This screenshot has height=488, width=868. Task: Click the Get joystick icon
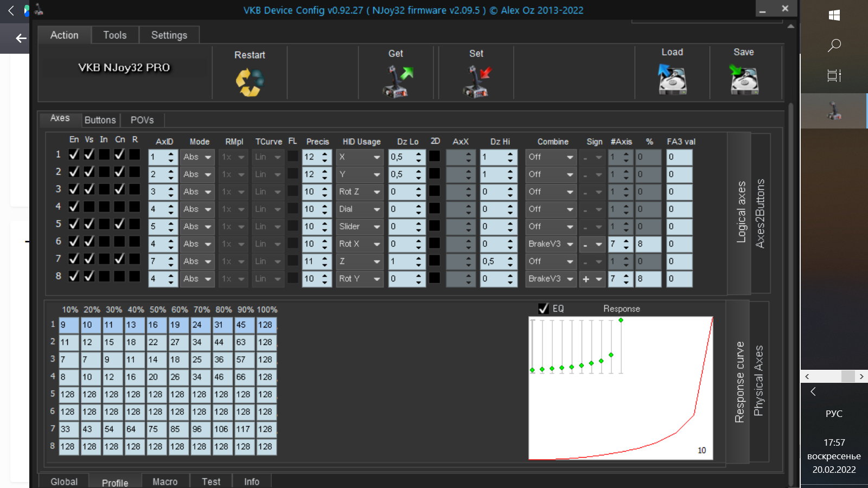(397, 81)
